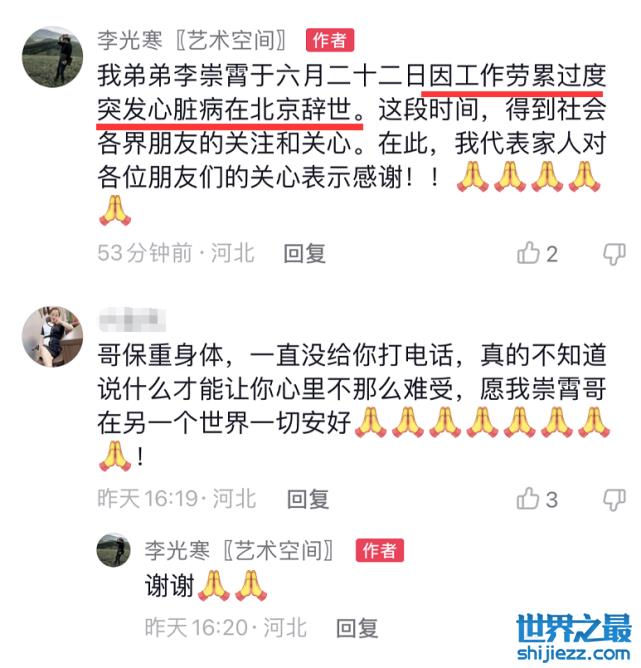Click the like count 2 on the first comment
The image size is (641, 668).
pos(552,254)
